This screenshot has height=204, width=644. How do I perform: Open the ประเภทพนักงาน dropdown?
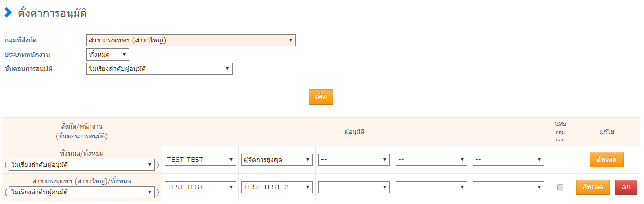[x=108, y=54]
